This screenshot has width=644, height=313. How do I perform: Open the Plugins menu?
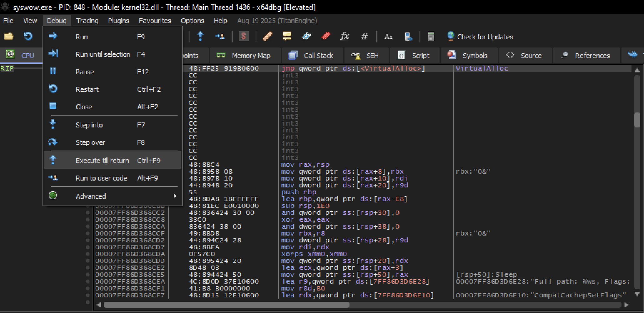[118, 21]
